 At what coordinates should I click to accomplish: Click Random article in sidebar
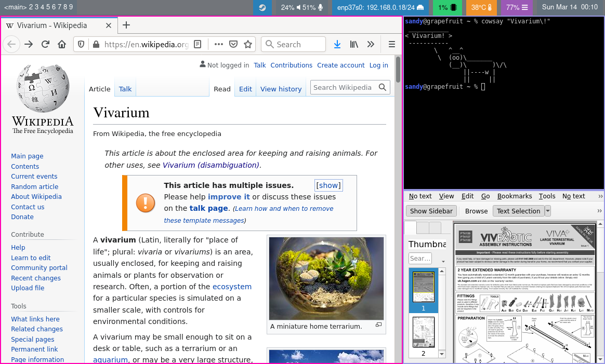pos(35,186)
